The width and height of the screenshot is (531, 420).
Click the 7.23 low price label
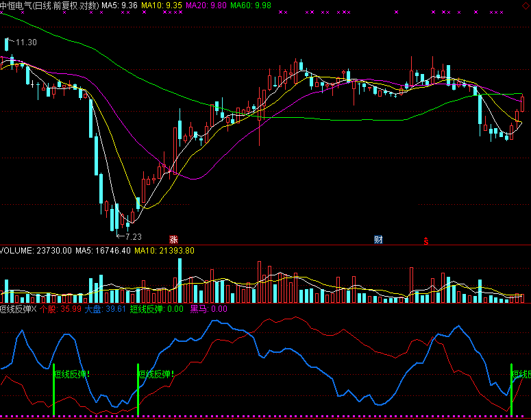click(134, 237)
